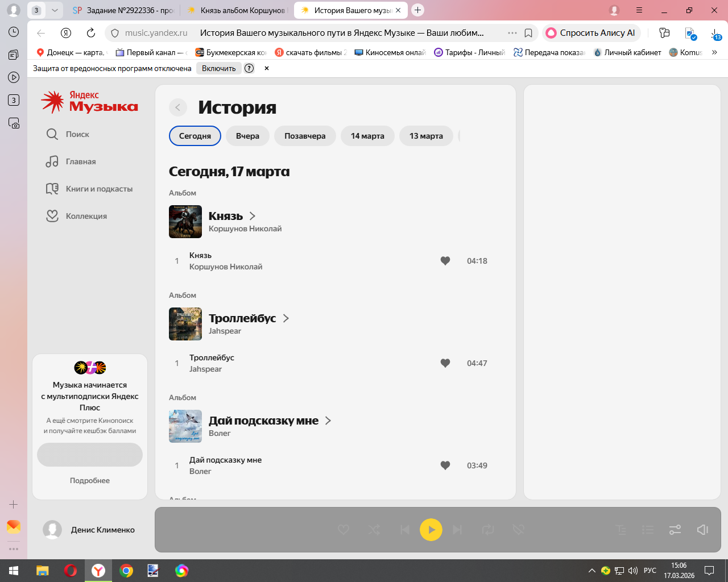728x582 pixels.
Task: Open player sound settings sliders icon
Action: pos(675,530)
